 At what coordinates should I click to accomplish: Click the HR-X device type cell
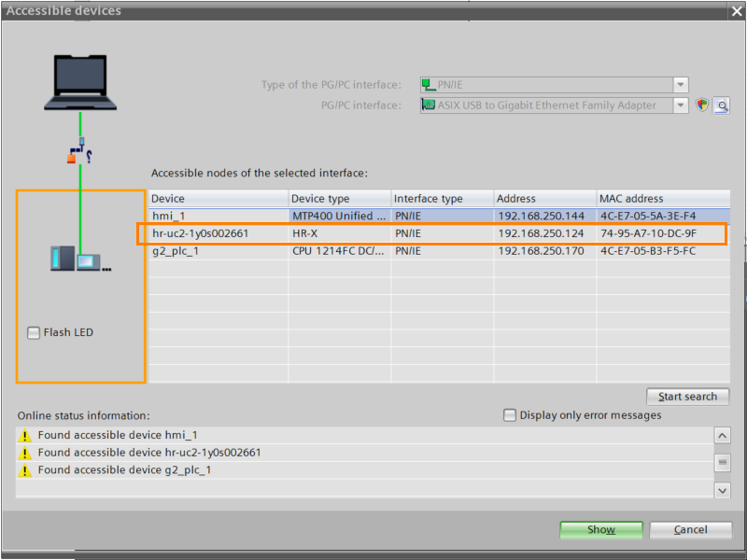click(x=340, y=233)
